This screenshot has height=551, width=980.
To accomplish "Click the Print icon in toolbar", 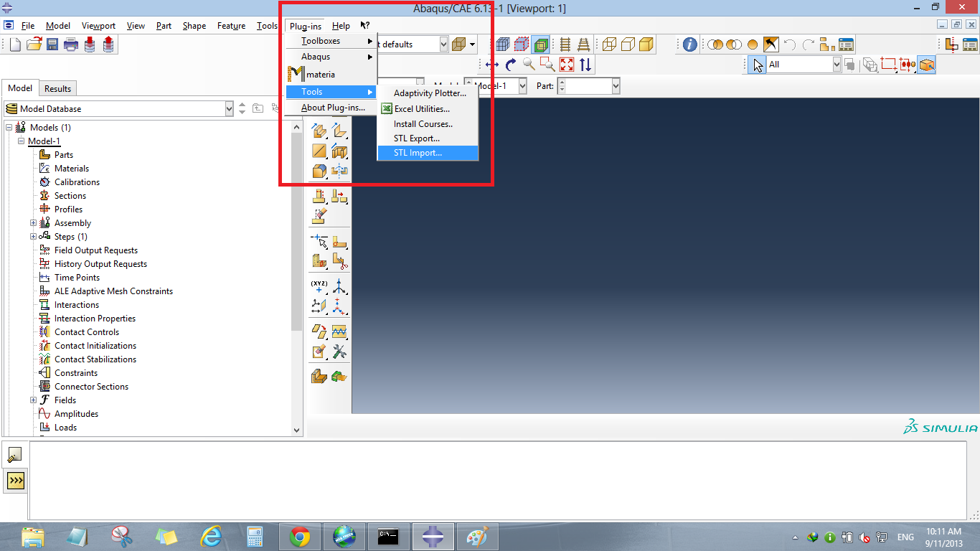I will (71, 44).
